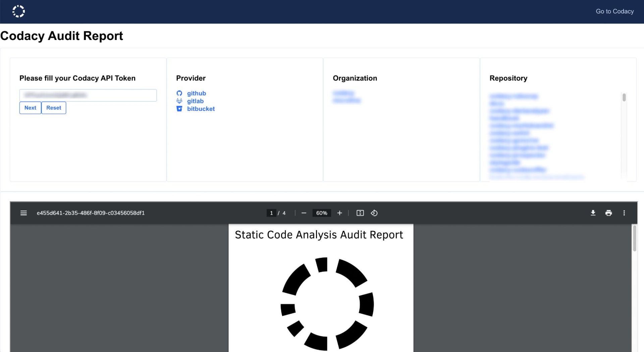
Task: Select the GitHub provider icon
Action: 180,93
